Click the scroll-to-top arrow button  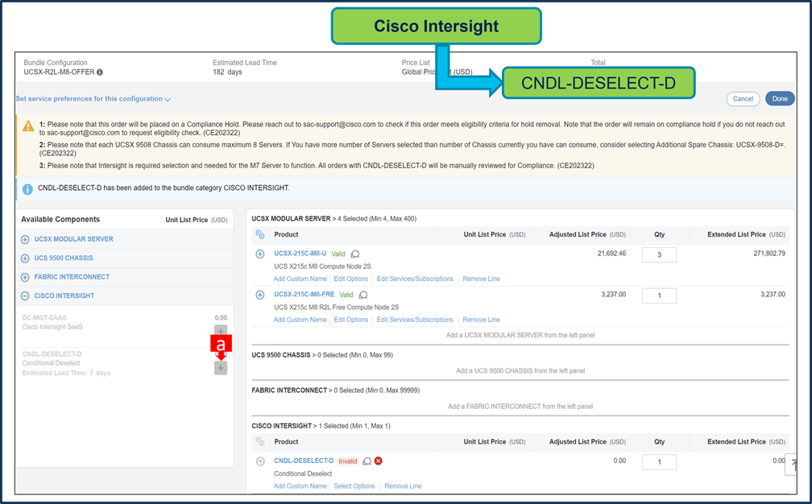pos(792,465)
